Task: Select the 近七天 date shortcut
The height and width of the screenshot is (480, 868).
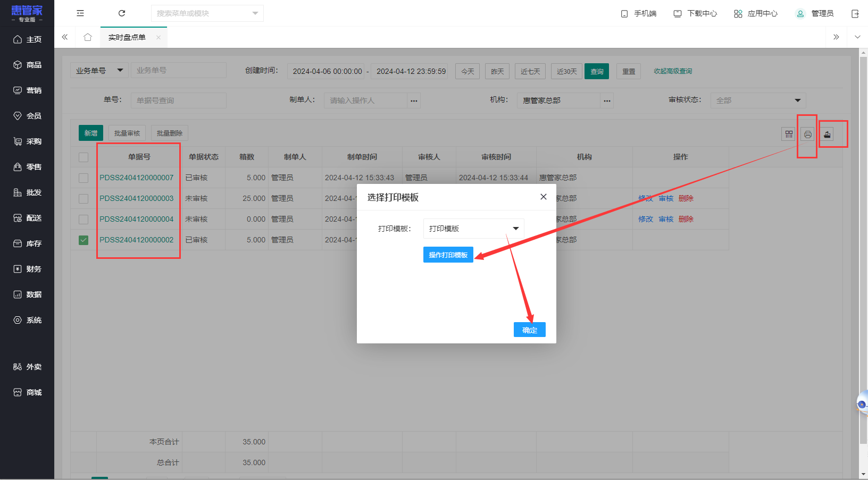Action: (x=530, y=71)
